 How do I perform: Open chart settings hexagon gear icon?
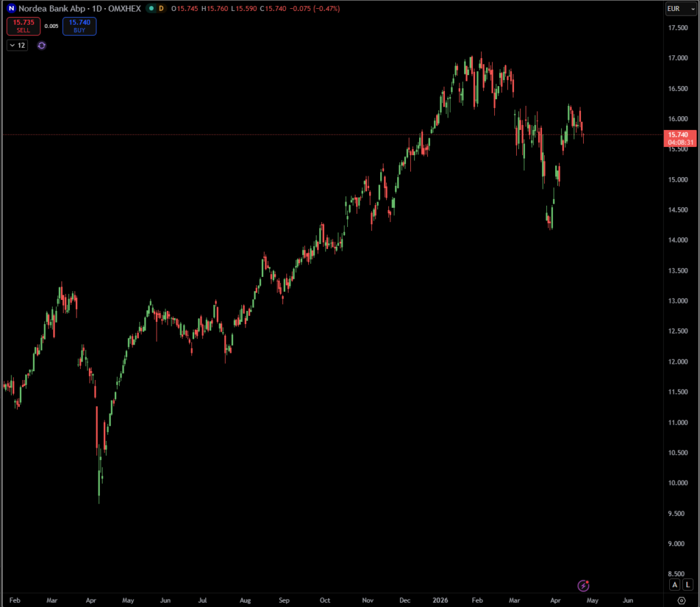(x=681, y=600)
